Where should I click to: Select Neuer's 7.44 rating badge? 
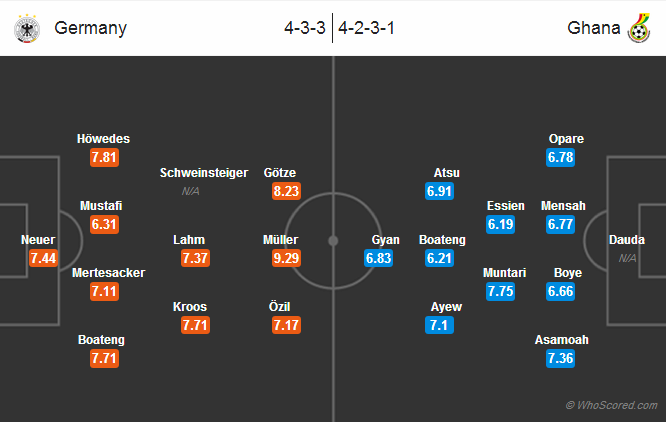coord(43,258)
